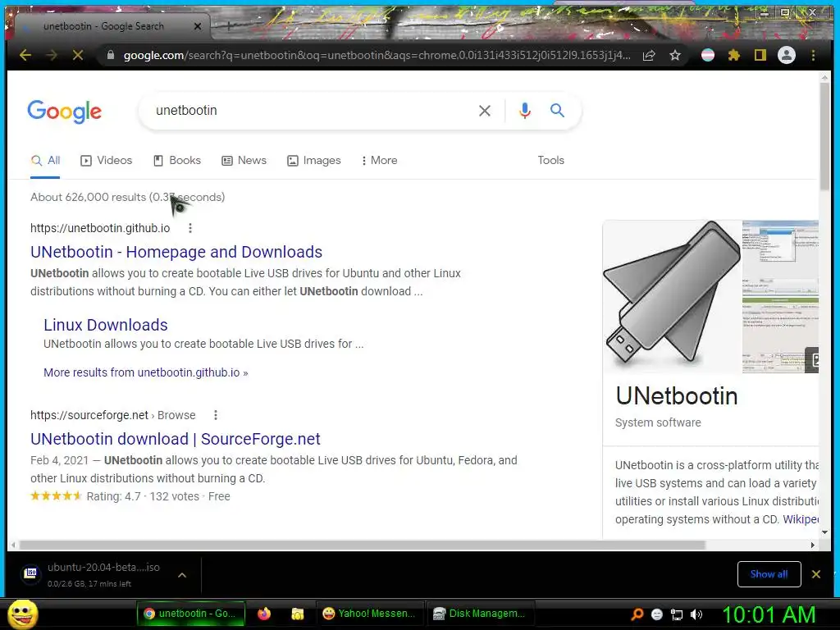Open the side panel icon in toolbar

pyautogui.click(x=760, y=55)
